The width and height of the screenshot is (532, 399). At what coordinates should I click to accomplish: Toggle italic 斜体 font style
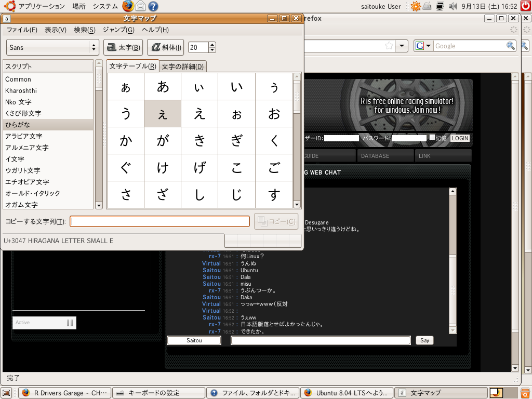click(165, 47)
